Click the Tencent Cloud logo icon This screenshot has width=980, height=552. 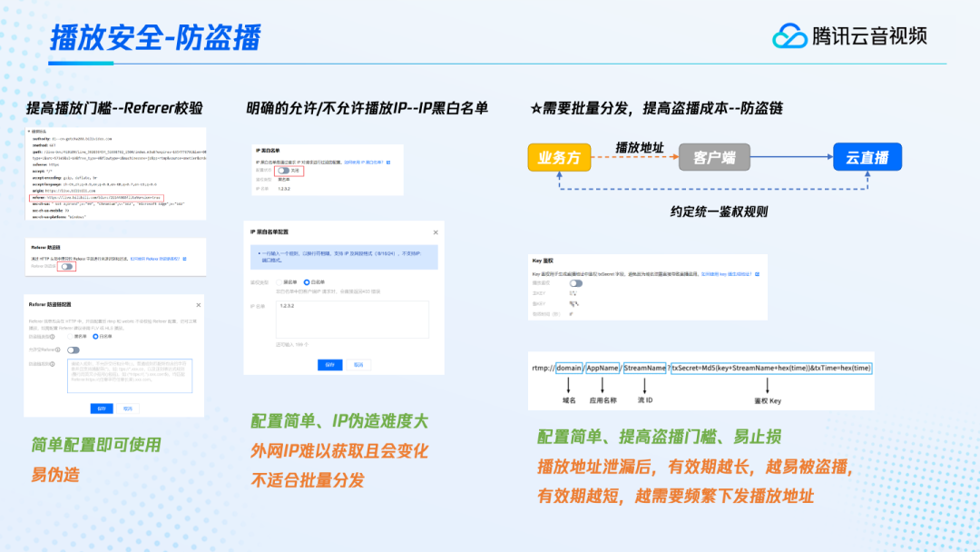[x=789, y=35]
